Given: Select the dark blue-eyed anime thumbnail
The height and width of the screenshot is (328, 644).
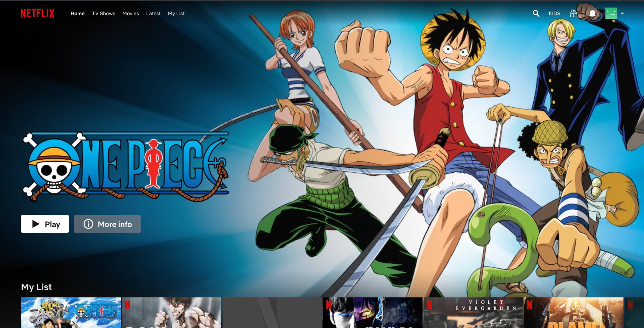Looking at the screenshot, I should tap(373, 313).
